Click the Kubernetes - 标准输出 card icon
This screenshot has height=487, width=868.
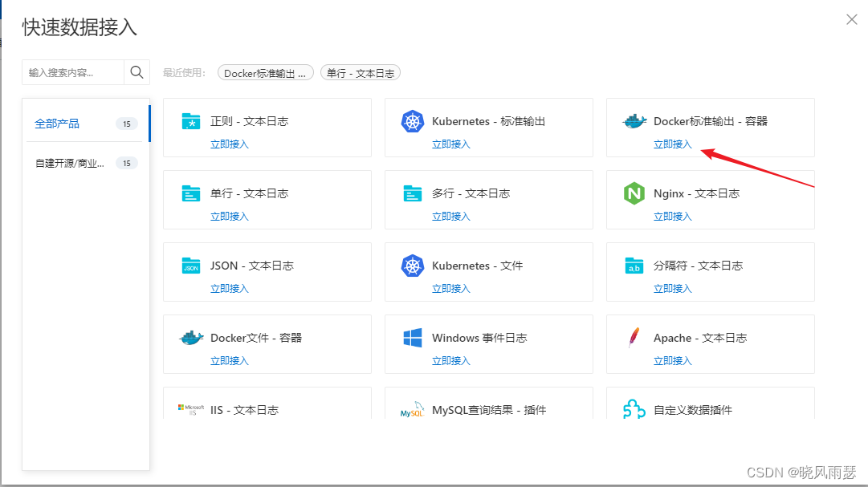click(x=412, y=120)
